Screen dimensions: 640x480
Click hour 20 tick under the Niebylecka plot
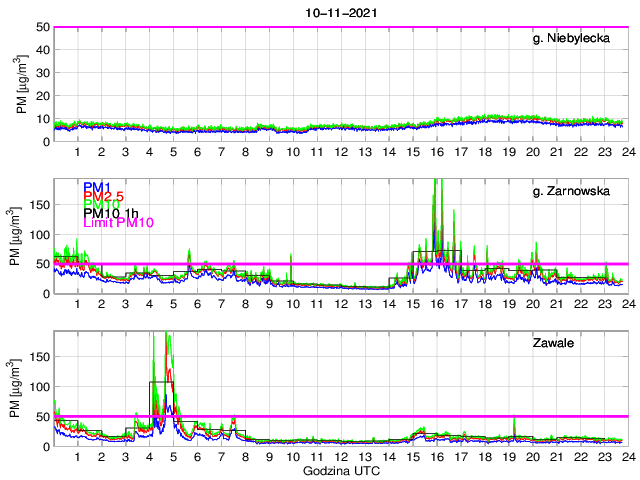pyautogui.click(x=532, y=151)
